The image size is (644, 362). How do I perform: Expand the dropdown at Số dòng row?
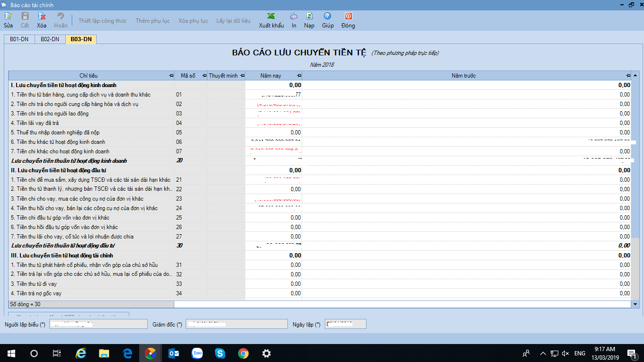pos(635,304)
